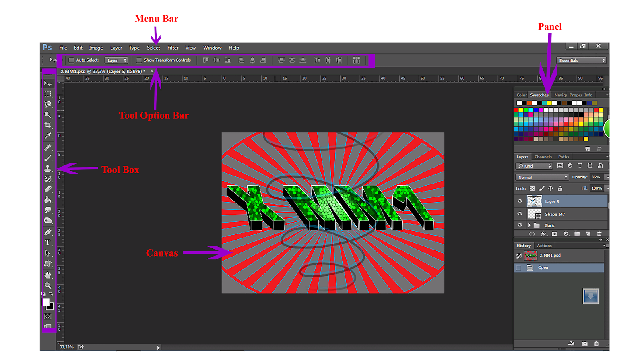The height and width of the screenshot is (362, 644).
Task: Toggle Lock position
Action: tap(551, 188)
